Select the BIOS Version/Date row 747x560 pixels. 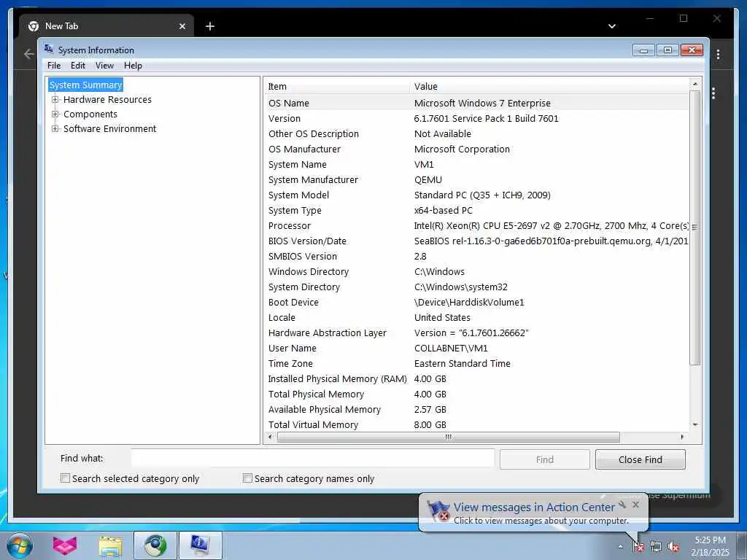[x=476, y=241]
